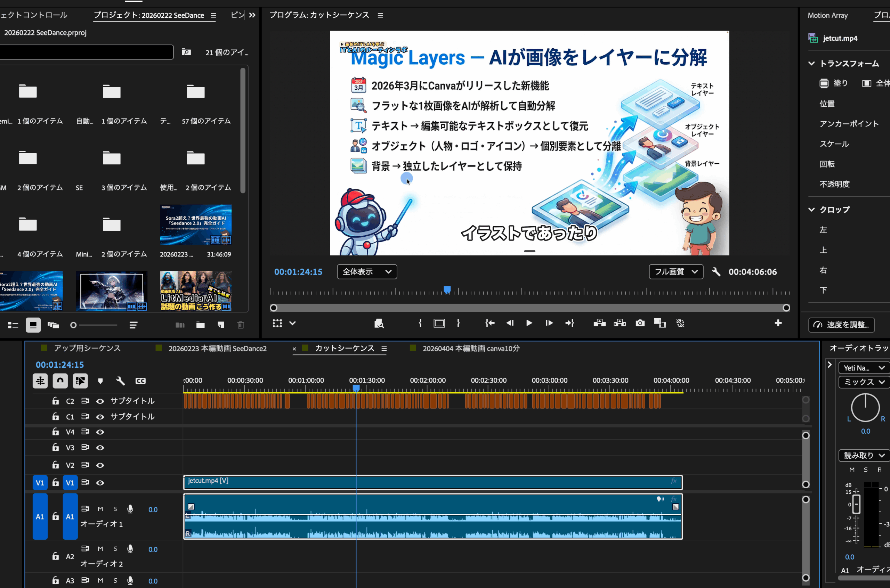The image size is (890, 588).
Task: Toggle lock on the V2 track
Action: [x=56, y=465]
